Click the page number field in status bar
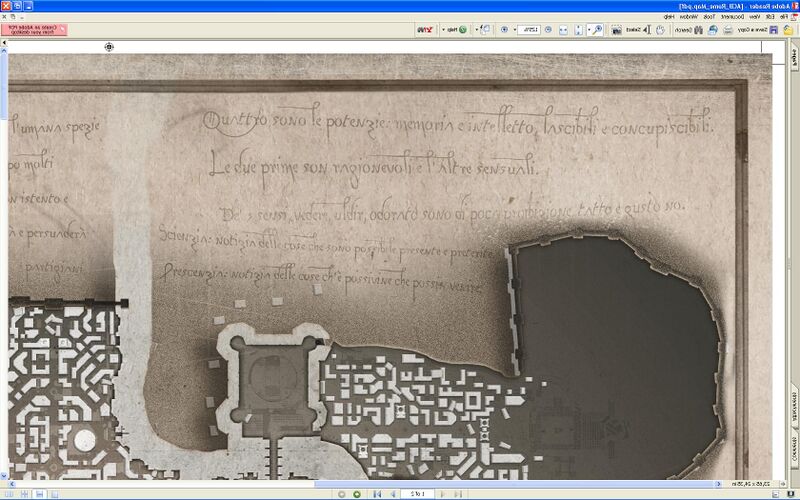This screenshot has width=800, height=500. [x=417, y=494]
